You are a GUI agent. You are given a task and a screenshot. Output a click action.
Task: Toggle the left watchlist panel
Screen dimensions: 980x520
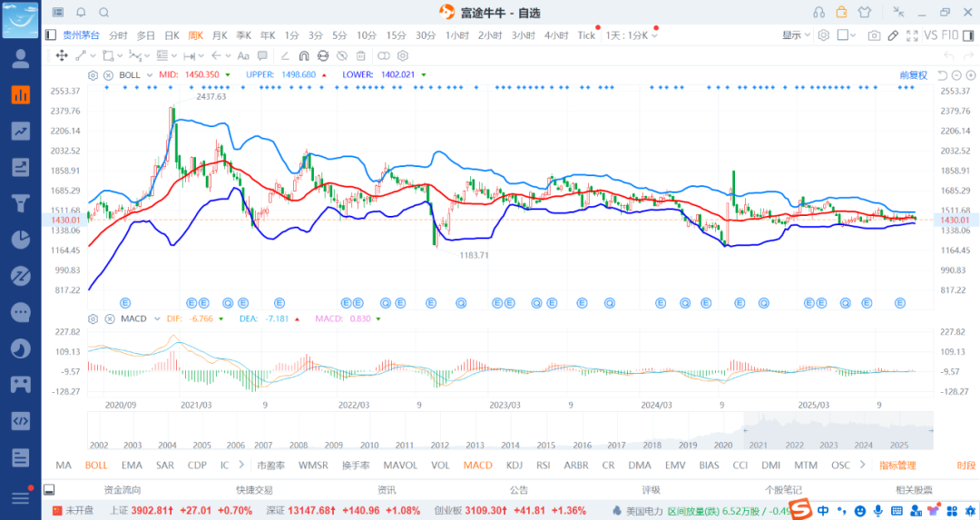pyautogui.click(x=51, y=35)
